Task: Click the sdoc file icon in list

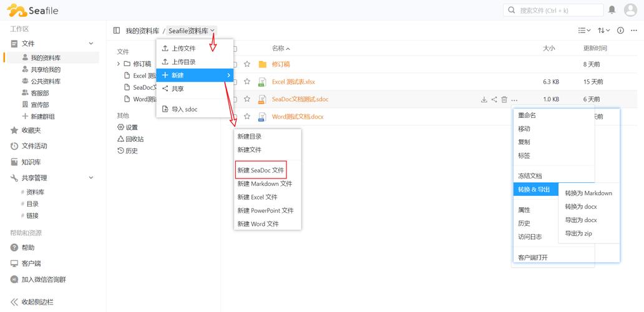Action: (262, 99)
